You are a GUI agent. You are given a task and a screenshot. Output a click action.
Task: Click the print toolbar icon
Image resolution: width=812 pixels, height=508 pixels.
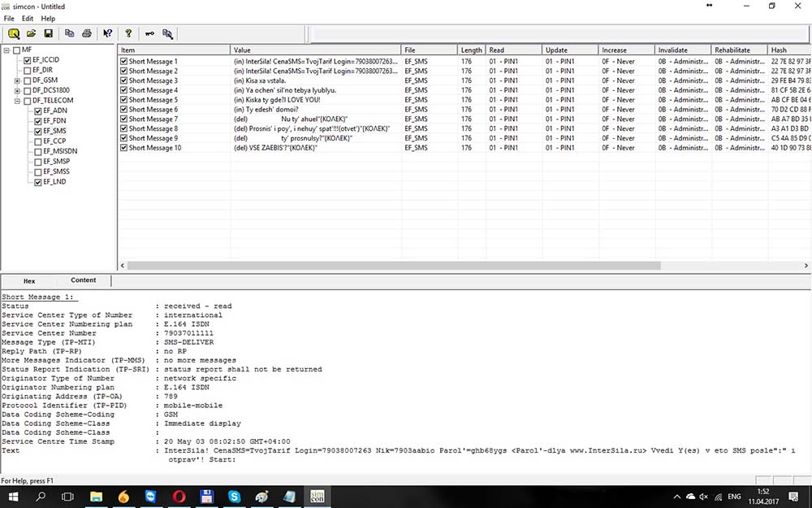(87, 33)
